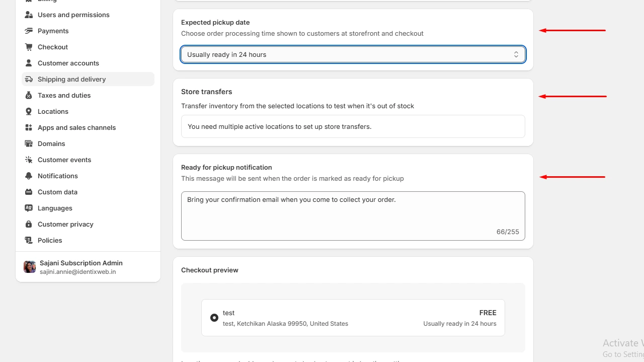644x362 pixels.
Task: Go to Locations settings
Action: tap(88, 111)
